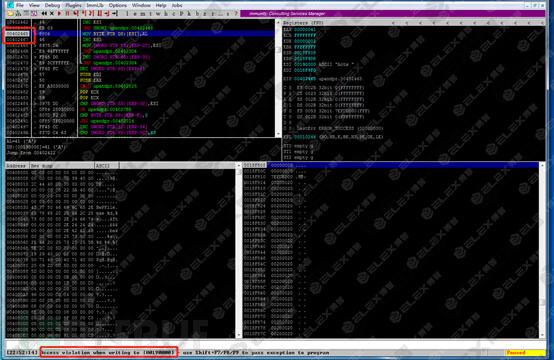Open the Plugins menu
The height and width of the screenshot is (360, 554).
[73, 5]
